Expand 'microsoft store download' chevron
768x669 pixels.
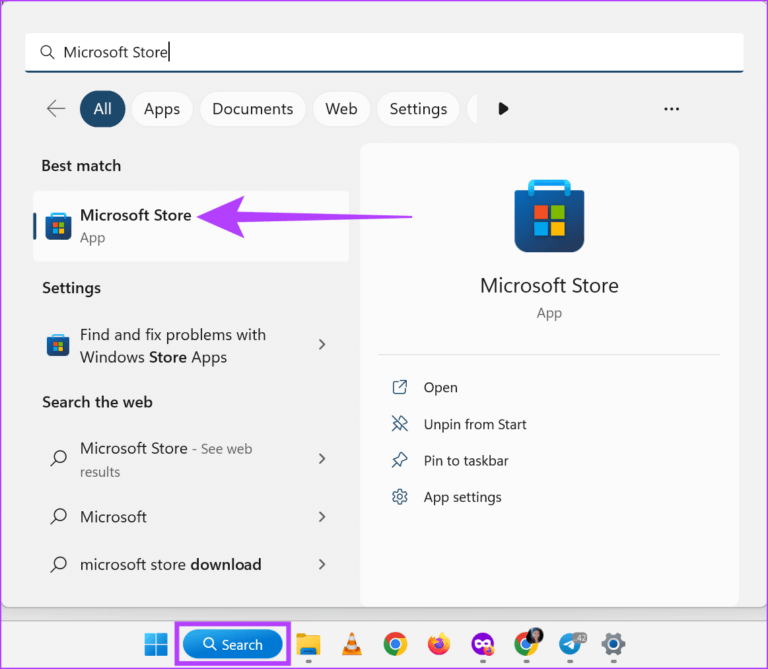(x=322, y=565)
